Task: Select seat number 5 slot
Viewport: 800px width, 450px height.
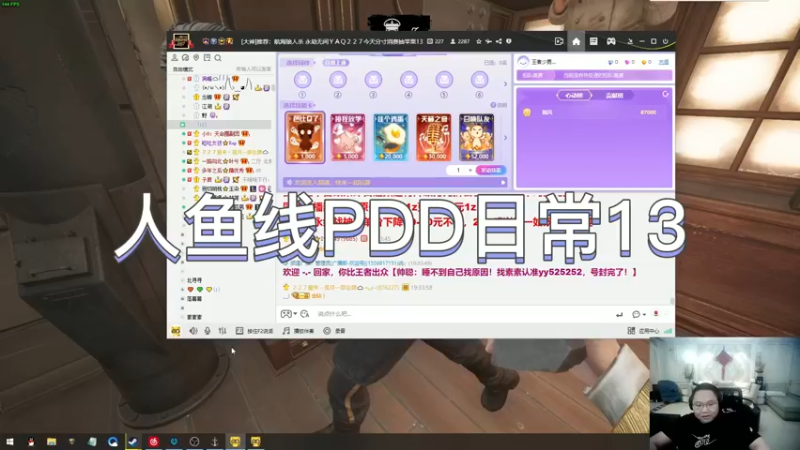Action: [444, 80]
